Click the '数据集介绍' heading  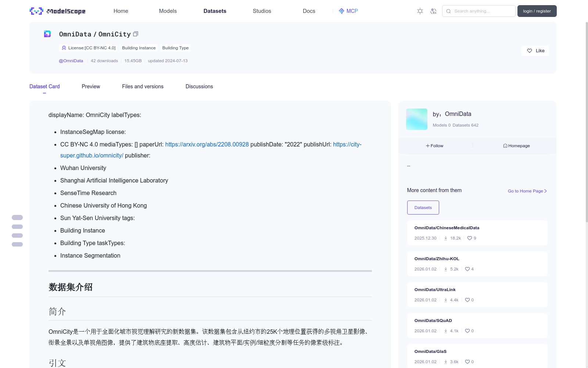(x=71, y=287)
